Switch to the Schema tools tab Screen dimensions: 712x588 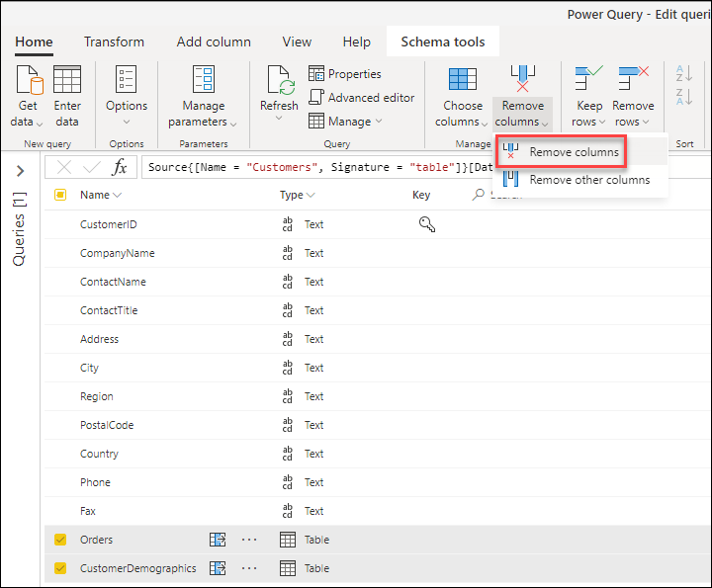(x=443, y=42)
